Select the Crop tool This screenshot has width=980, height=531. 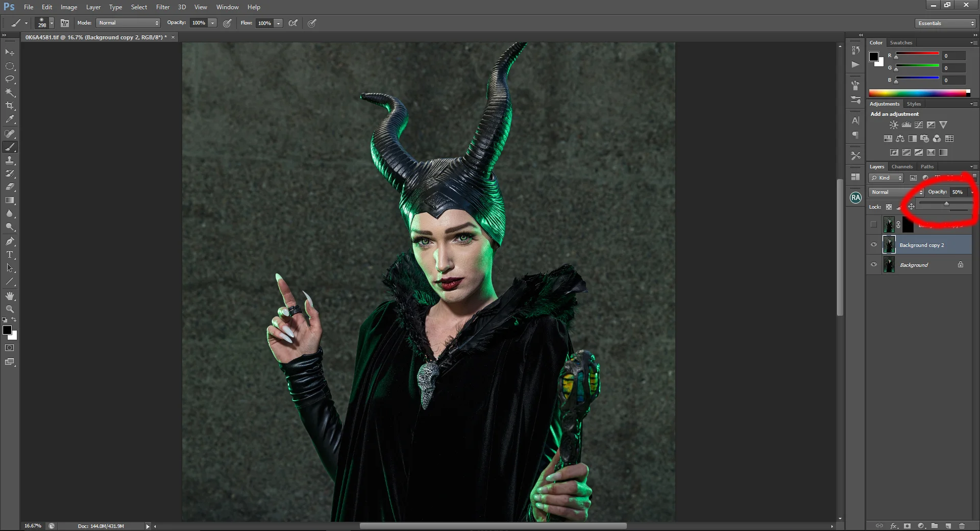click(x=10, y=106)
